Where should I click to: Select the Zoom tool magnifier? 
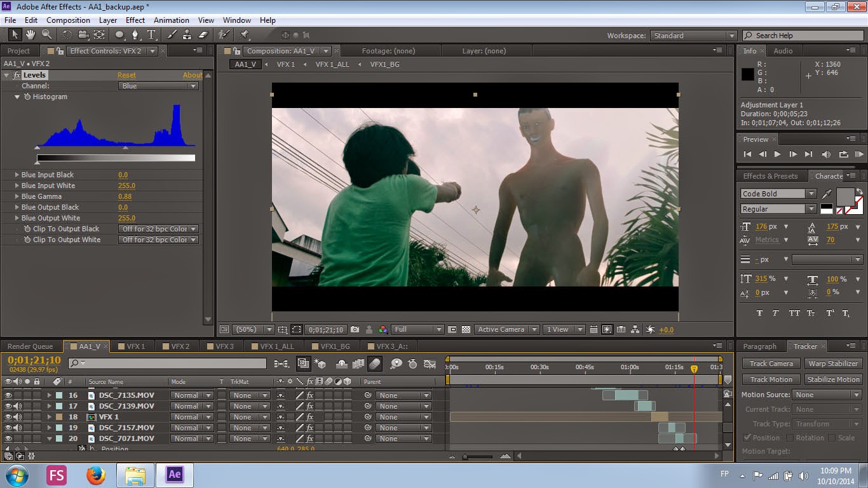[47, 35]
